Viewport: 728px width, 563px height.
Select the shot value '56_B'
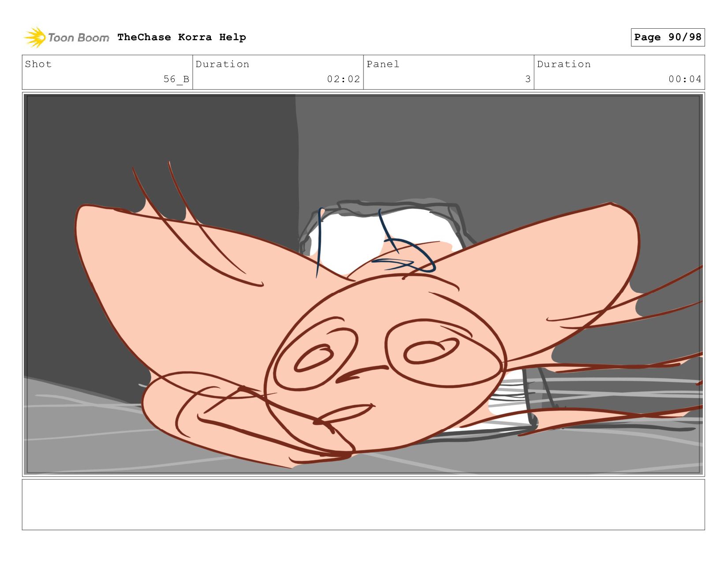pyautogui.click(x=176, y=79)
